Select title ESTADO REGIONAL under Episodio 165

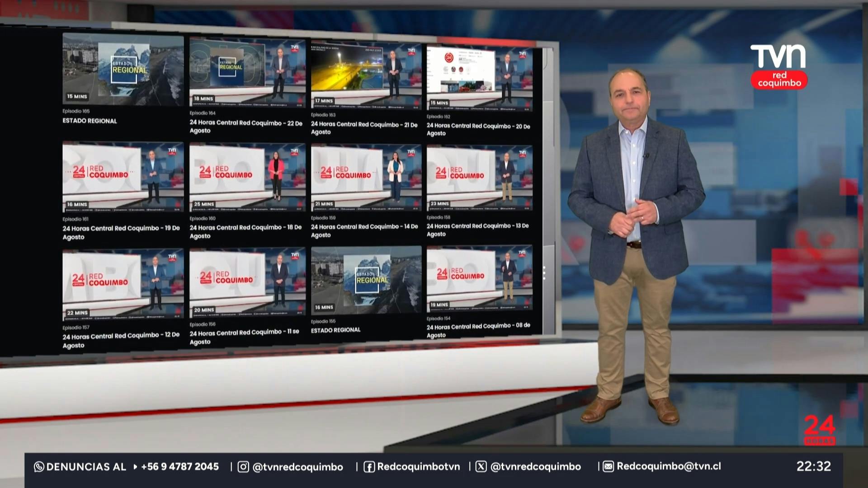pyautogui.click(x=90, y=121)
